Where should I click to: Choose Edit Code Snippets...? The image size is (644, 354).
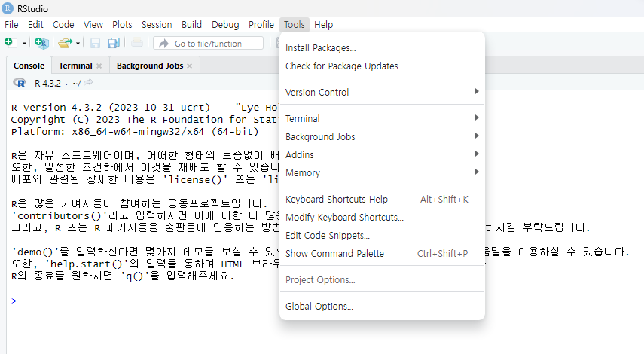point(382,235)
